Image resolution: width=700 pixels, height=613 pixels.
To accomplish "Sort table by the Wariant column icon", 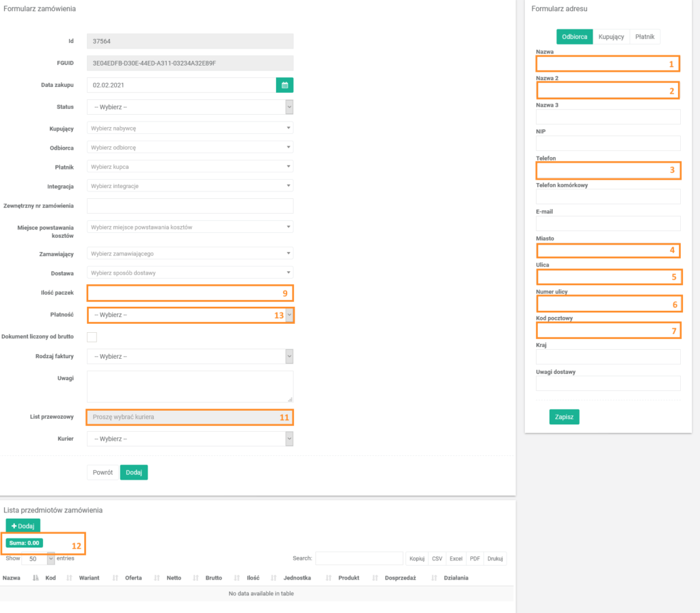I will pyautogui.click(x=115, y=578).
